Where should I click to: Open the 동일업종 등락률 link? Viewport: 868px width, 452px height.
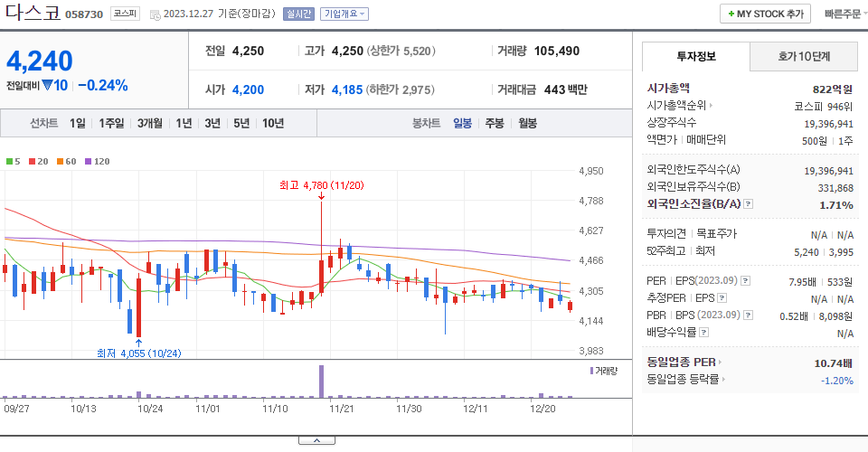(686, 380)
